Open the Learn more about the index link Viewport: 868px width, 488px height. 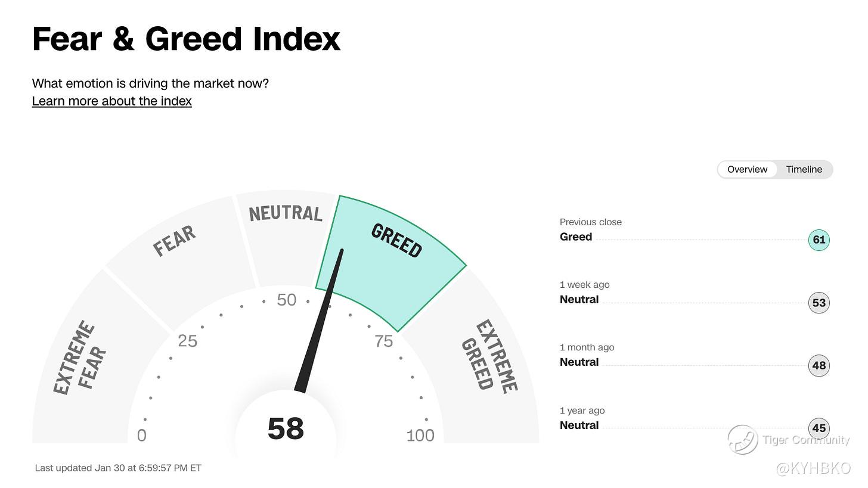pyautogui.click(x=112, y=101)
